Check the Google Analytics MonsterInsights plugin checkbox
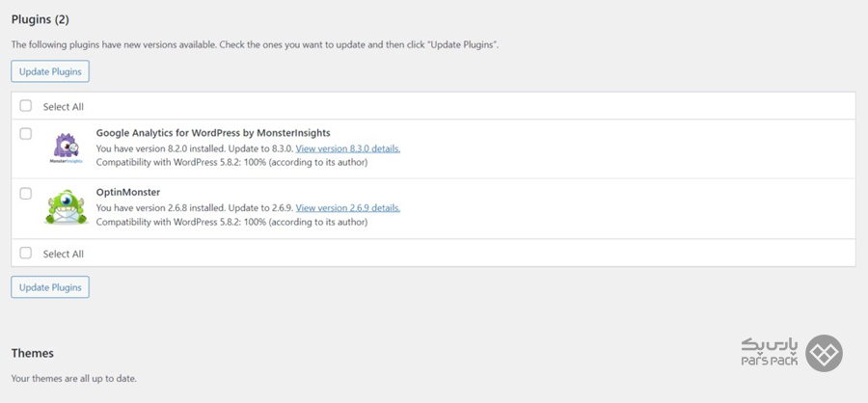 [26, 134]
